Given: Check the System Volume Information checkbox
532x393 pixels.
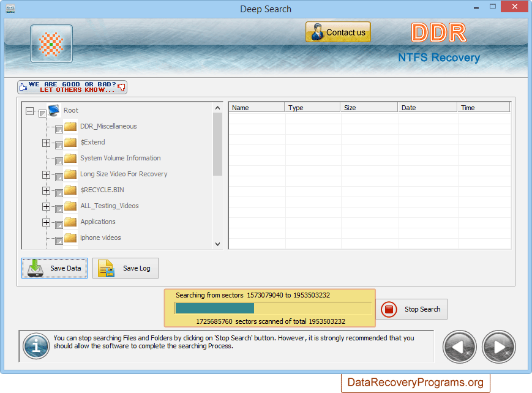Looking at the screenshot, I should (x=59, y=161).
